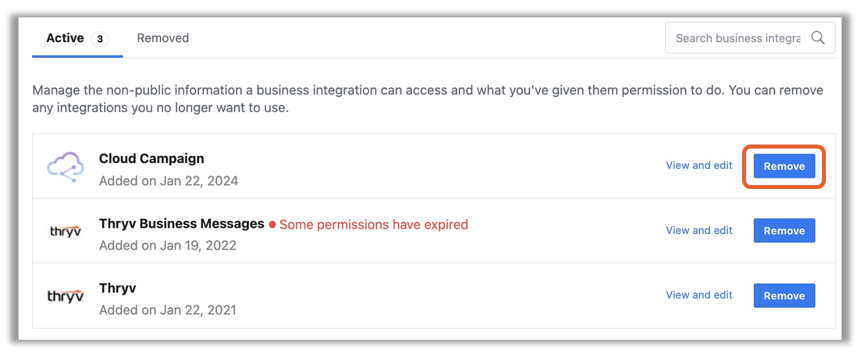Open View and edit for Cloud Campaign

(x=699, y=165)
